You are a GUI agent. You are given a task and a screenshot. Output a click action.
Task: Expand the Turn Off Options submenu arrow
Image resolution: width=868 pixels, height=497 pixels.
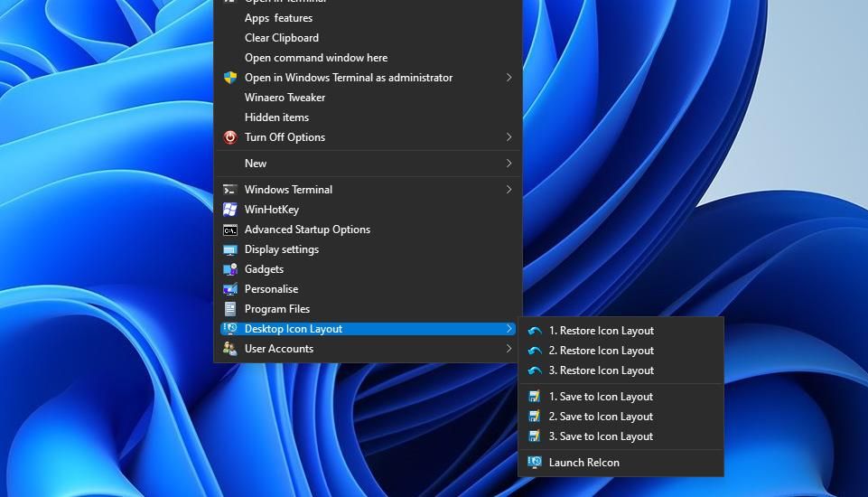pyautogui.click(x=509, y=137)
